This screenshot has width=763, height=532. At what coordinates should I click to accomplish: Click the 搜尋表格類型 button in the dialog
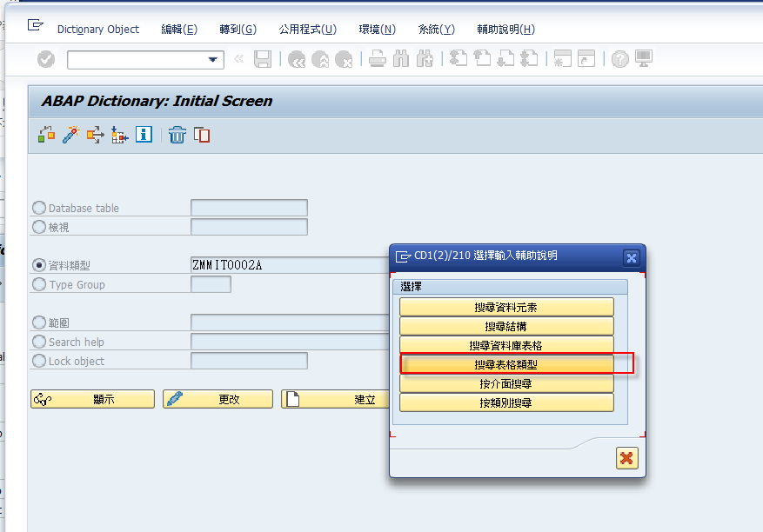pyautogui.click(x=505, y=363)
